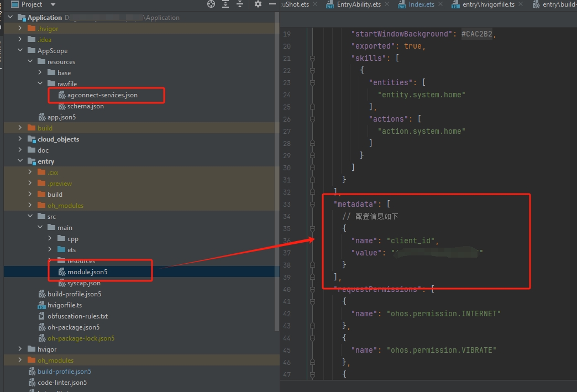
Task: Collapse the AppScope folder
Action: [20, 50]
